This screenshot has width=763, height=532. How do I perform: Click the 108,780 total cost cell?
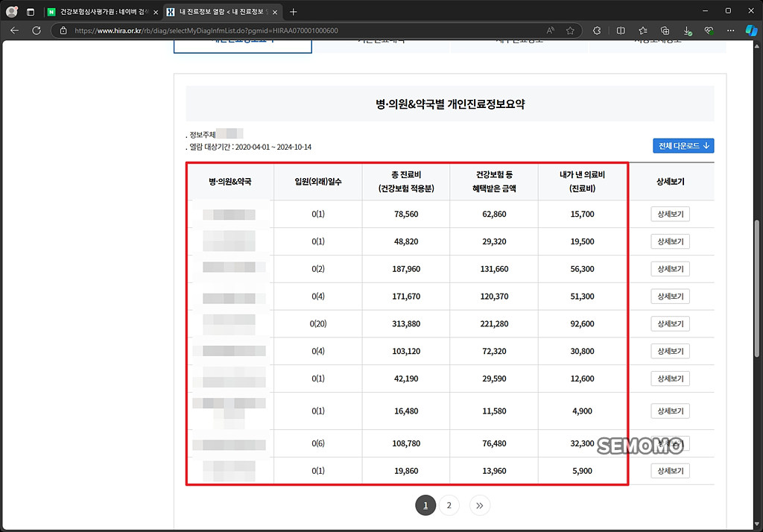pyautogui.click(x=406, y=443)
